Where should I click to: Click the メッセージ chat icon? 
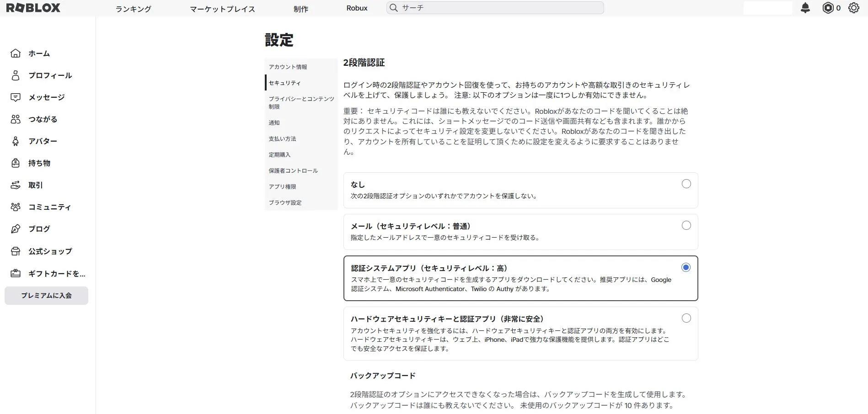pyautogui.click(x=16, y=97)
